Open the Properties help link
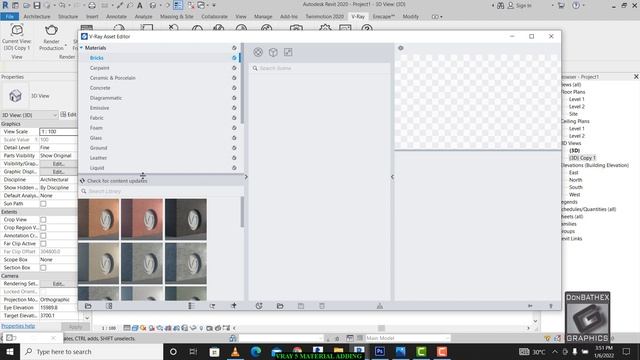The height and width of the screenshot is (360, 640). [18, 326]
